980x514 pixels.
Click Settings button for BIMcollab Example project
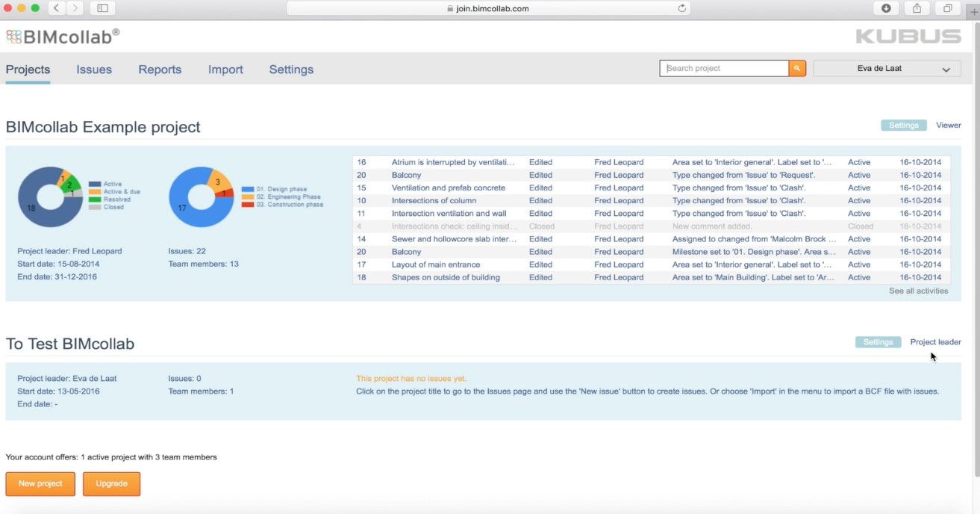tap(904, 125)
